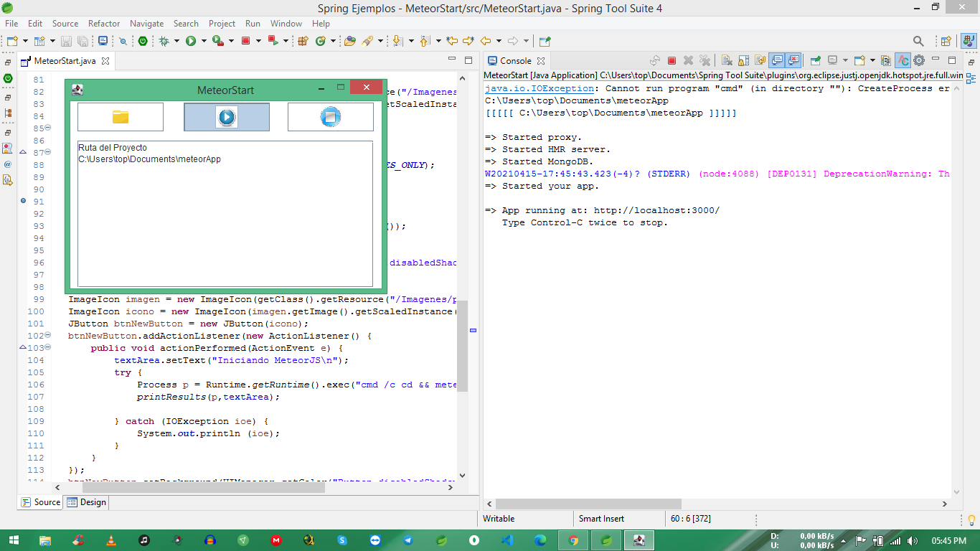Click the Tip of the Day lightbulb
This screenshot has height=551, width=980.
point(971,519)
